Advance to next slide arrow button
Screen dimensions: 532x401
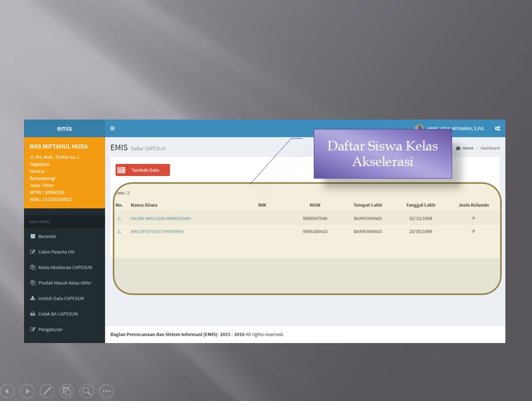click(27, 391)
